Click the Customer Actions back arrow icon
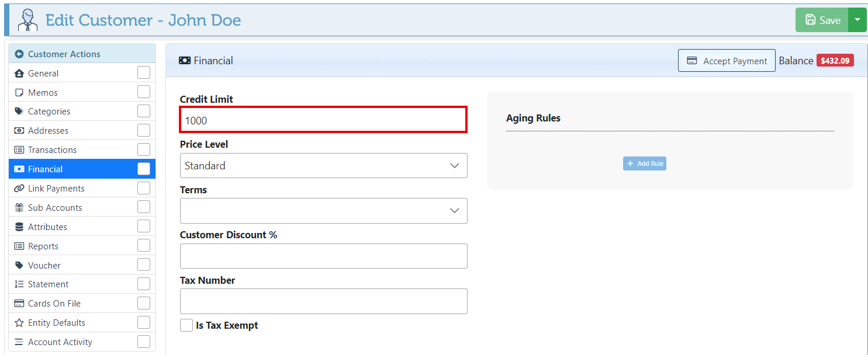Screen dimensions: 868x355 [x=19, y=54]
